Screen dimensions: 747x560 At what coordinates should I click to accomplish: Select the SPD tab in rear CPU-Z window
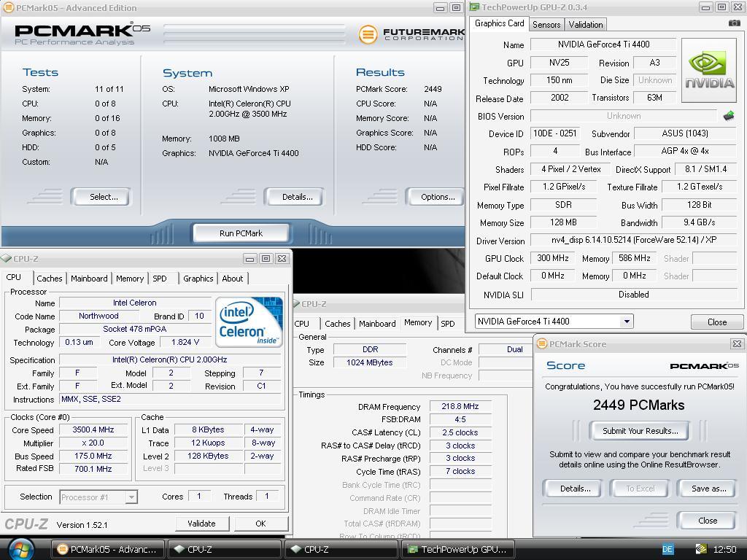448,323
